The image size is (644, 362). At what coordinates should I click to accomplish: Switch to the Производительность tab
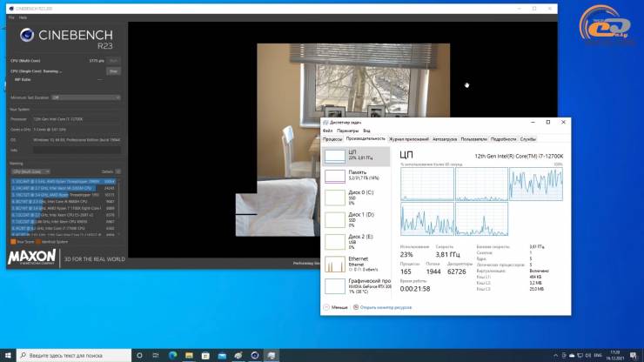(366, 139)
